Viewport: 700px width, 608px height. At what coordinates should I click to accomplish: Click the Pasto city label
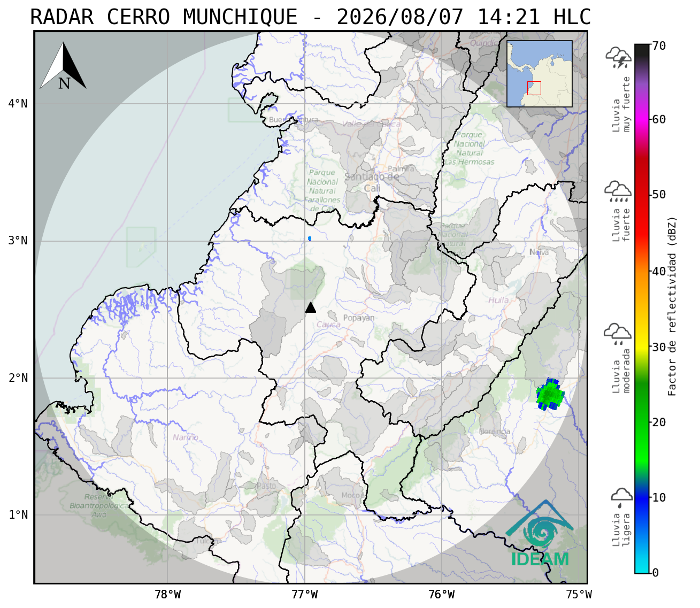point(266,486)
